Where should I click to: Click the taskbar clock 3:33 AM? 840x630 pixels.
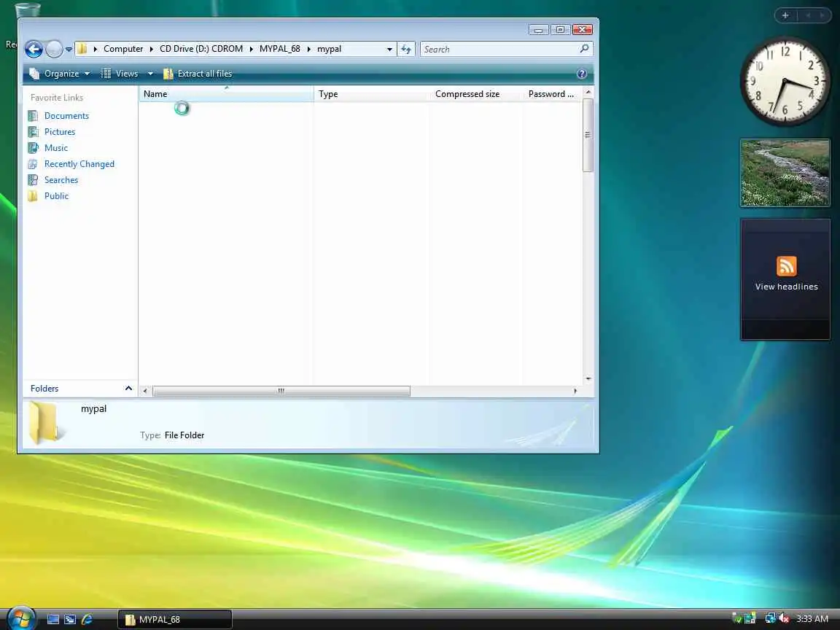pos(812,619)
